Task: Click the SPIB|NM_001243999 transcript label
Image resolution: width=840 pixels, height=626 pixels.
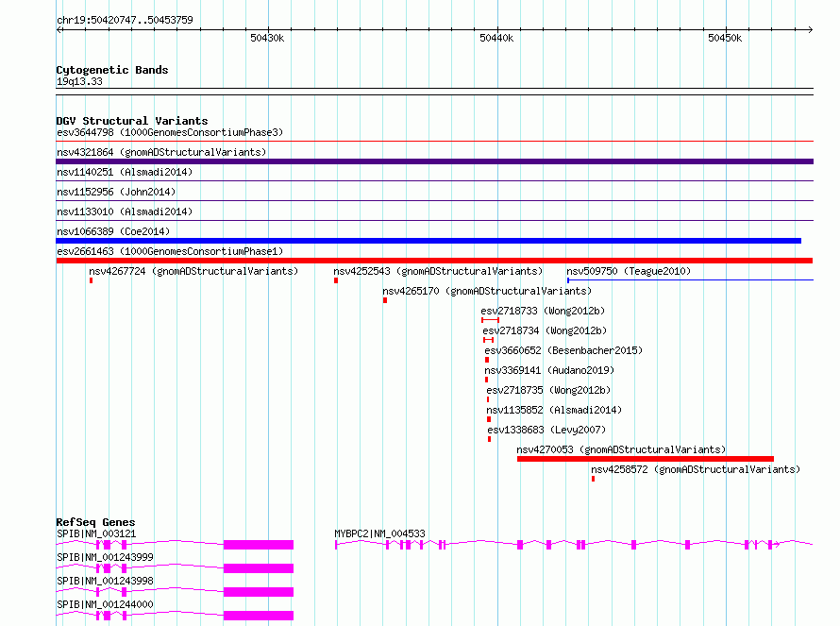Action: pos(105,557)
